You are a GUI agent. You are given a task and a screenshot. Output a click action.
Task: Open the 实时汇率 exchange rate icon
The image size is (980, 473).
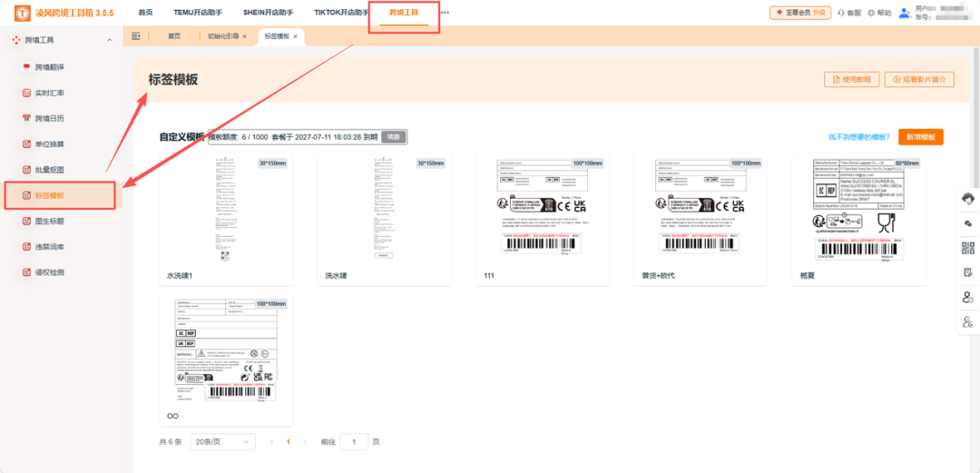click(x=26, y=93)
